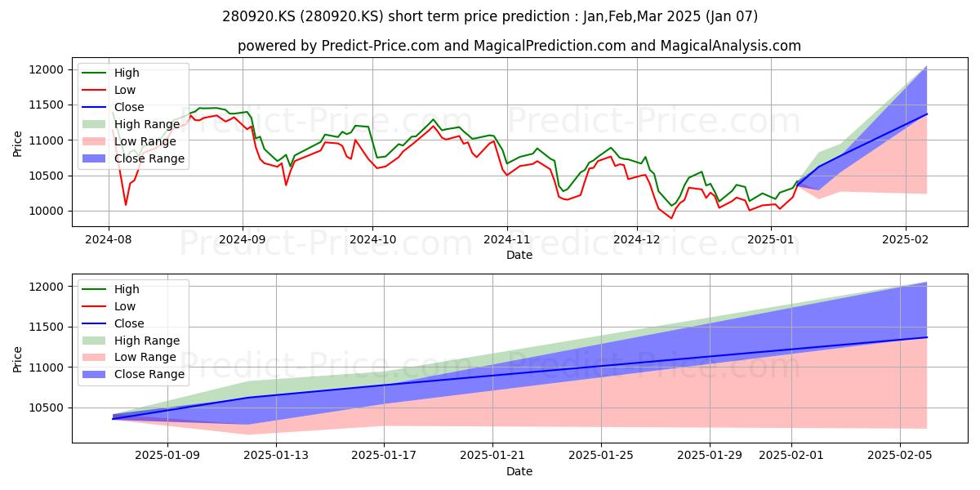Click the '2025-02-01' tick on bottom chart
Image resolution: width=980 pixels, height=490 pixels.
(791, 456)
